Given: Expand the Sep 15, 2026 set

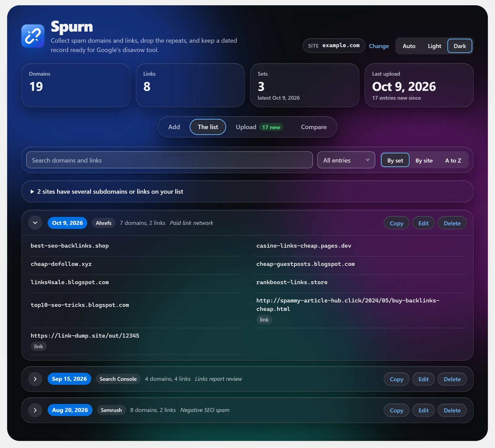Looking at the screenshot, I should tap(35, 379).
